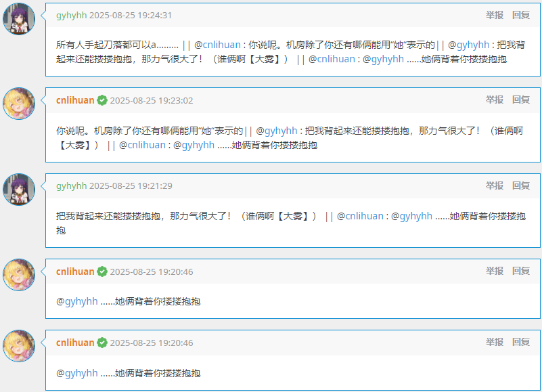542x392 pixels.
Task: Click gyhyhh's avatar beside the 19:21:29 comment
Action: coord(19,190)
